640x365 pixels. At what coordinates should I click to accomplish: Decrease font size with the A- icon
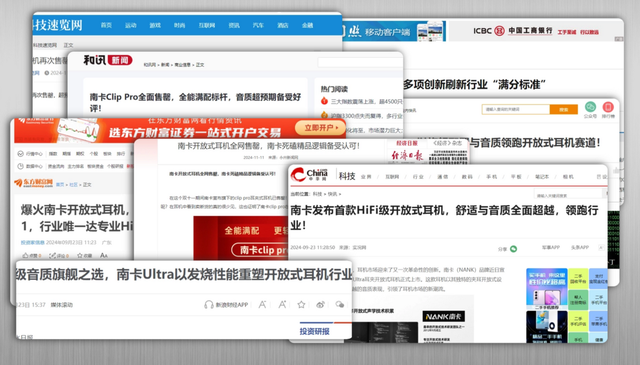pos(262,305)
